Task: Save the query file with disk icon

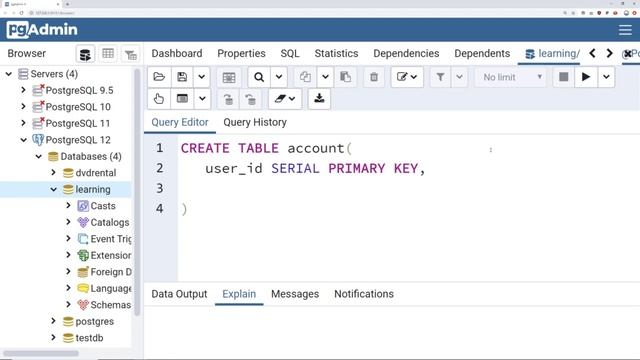Action: click(x=182, y=77)
